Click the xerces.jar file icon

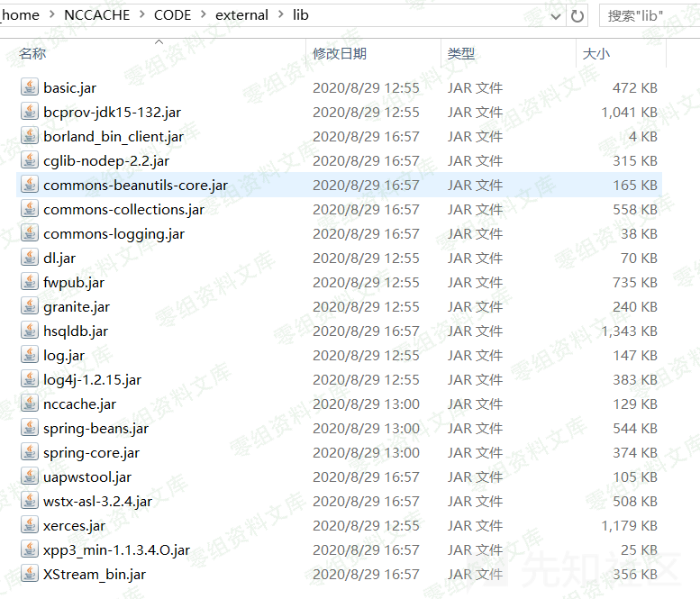tap(29, 526)
